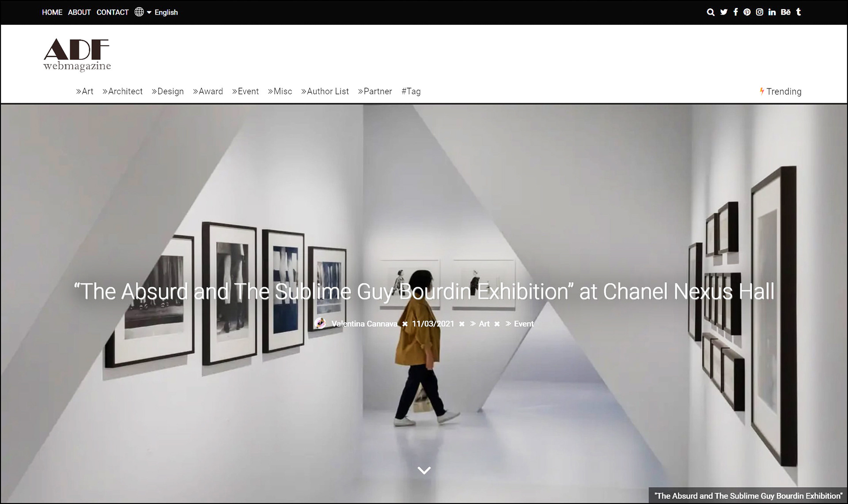Click the search magnifier icon
This screenshot has width=848, height=504.
click(x=710, y=12)
